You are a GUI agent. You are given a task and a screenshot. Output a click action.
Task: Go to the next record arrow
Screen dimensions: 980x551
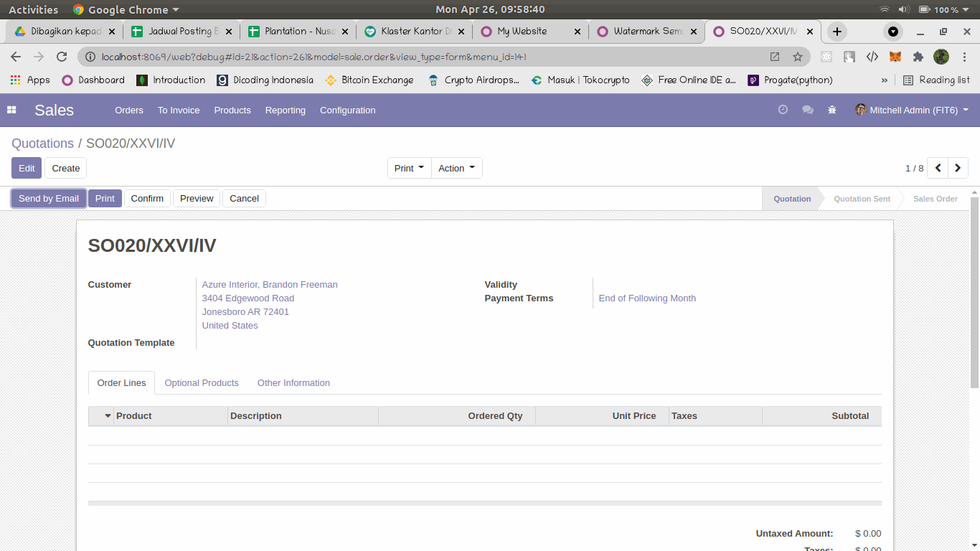pyautogui.click(x=958, y=168)
